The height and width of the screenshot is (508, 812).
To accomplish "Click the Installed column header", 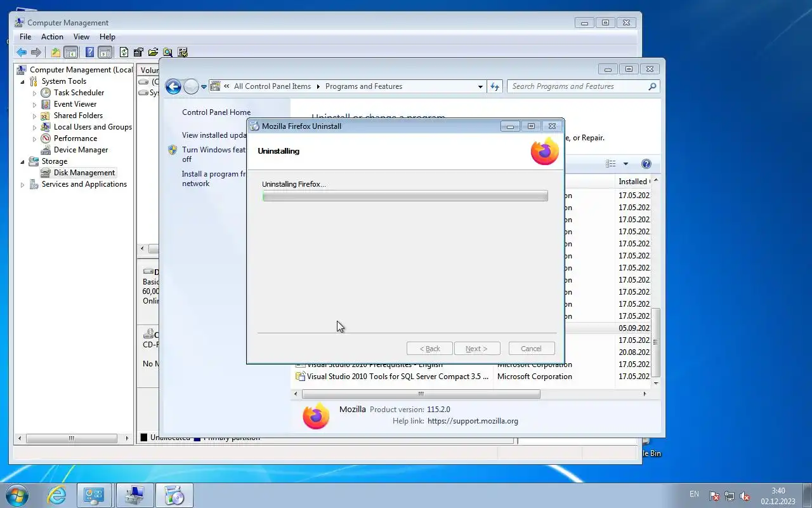I will (x=633, y=182).
